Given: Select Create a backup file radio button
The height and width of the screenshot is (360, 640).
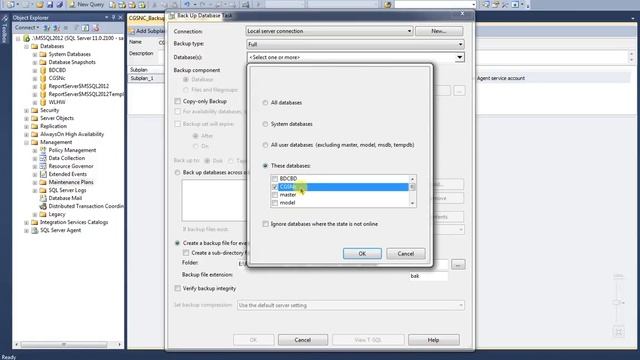Looking at the screenshot, I should [x=177, y=243].
